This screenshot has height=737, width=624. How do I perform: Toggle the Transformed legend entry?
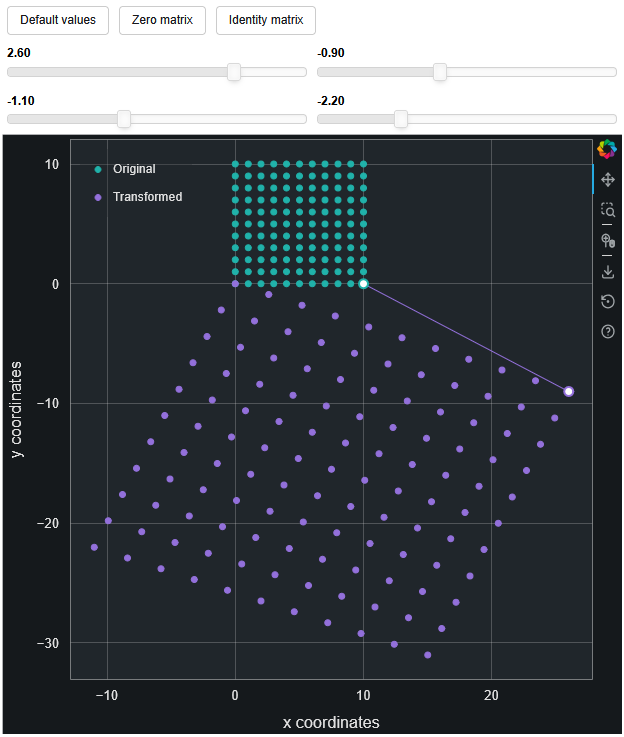pos(147,197)
